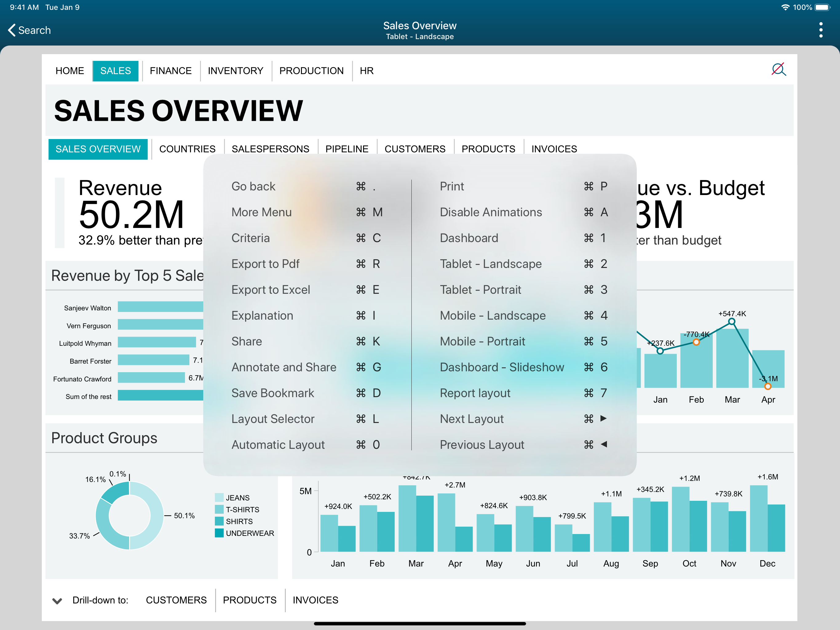Switch to the FINANCE tab
The width and height of the screenshot is (840, 630).
click(171, 71)
